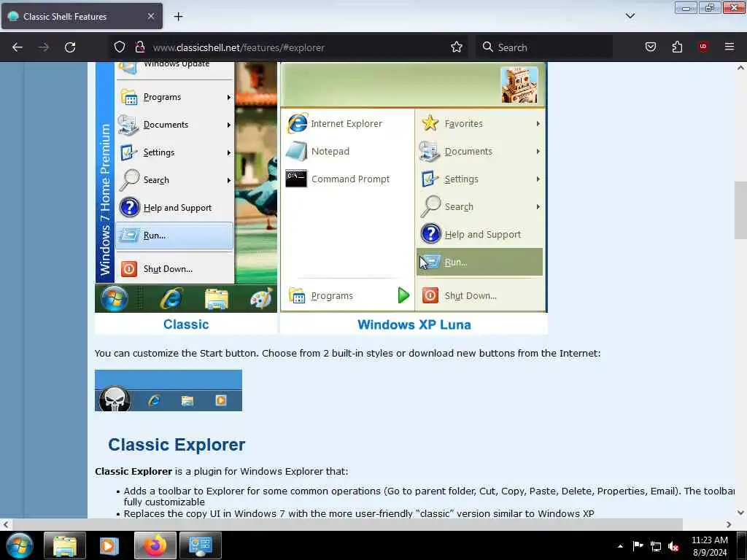Open the tracking protection shield icon

coord(120,47)
